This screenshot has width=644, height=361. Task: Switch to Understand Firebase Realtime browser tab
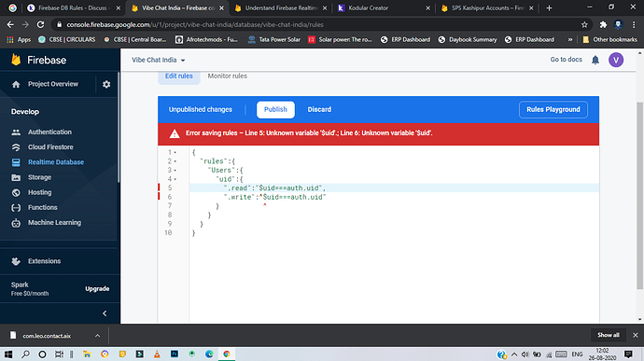pyautogui.click(x=281, y=7)
